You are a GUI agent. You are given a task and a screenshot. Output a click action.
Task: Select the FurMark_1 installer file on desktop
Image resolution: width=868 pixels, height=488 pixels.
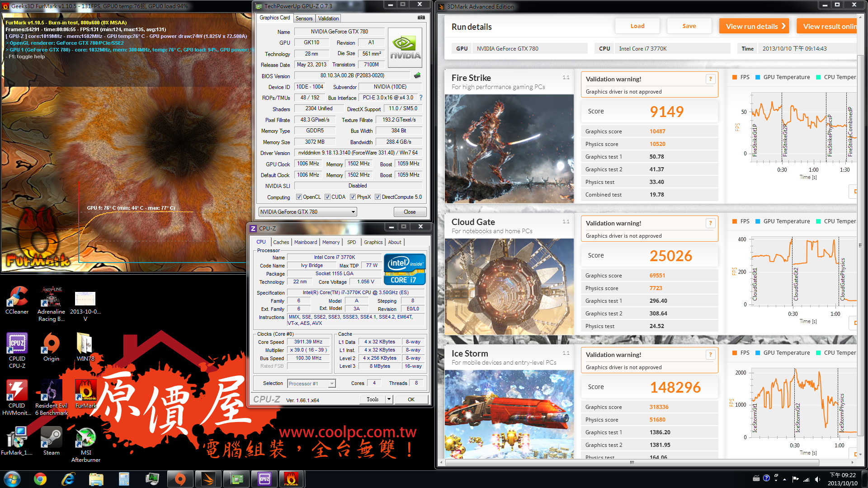click(x=17, y=441)
